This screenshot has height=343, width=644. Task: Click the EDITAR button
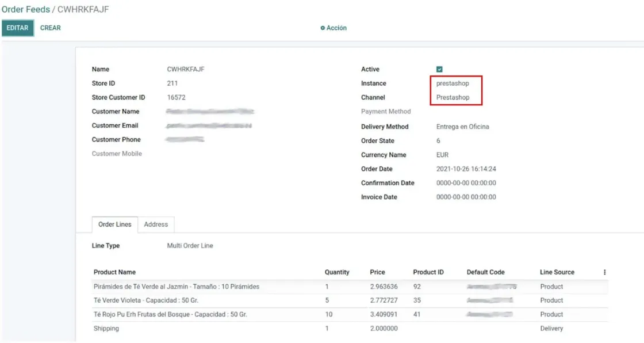[18, 28]
